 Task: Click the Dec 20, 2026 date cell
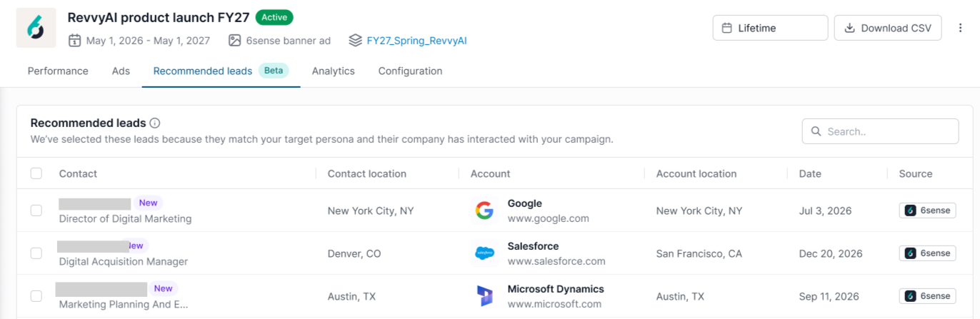pyautogui.click(x=831, y=253)
